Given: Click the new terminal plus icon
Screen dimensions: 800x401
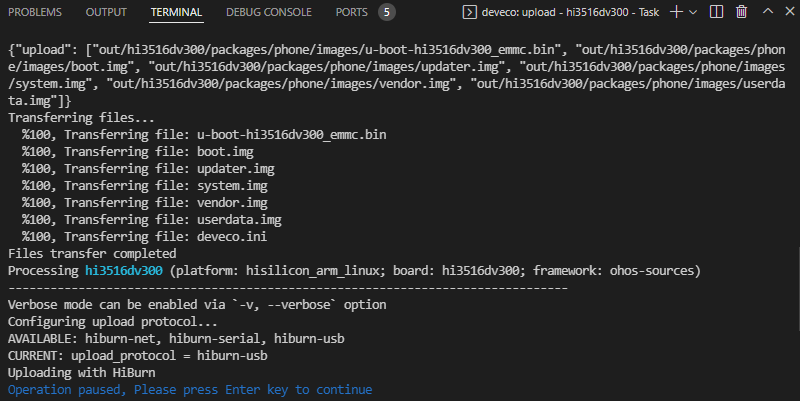Looking at the screenshot, I should coord(676,12).
